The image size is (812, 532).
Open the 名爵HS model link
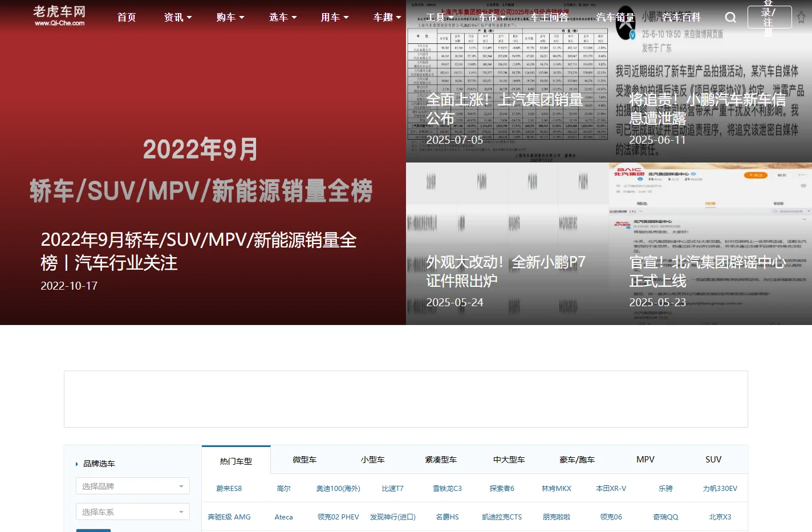(x=448, y=517)
